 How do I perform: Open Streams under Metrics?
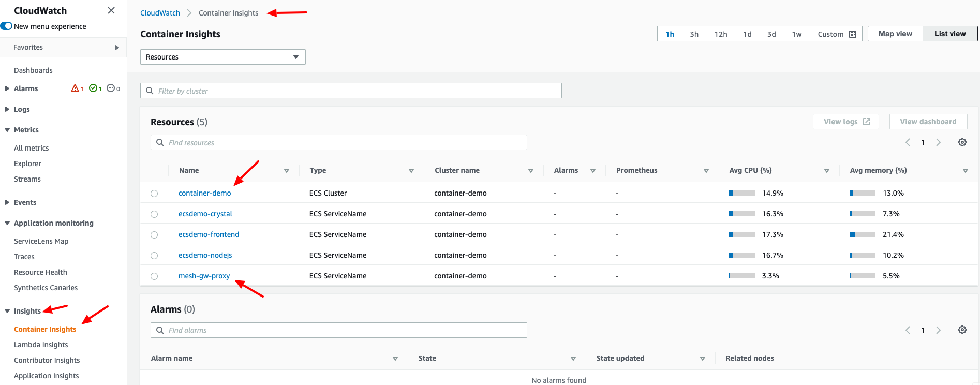[x=27, y=179]
